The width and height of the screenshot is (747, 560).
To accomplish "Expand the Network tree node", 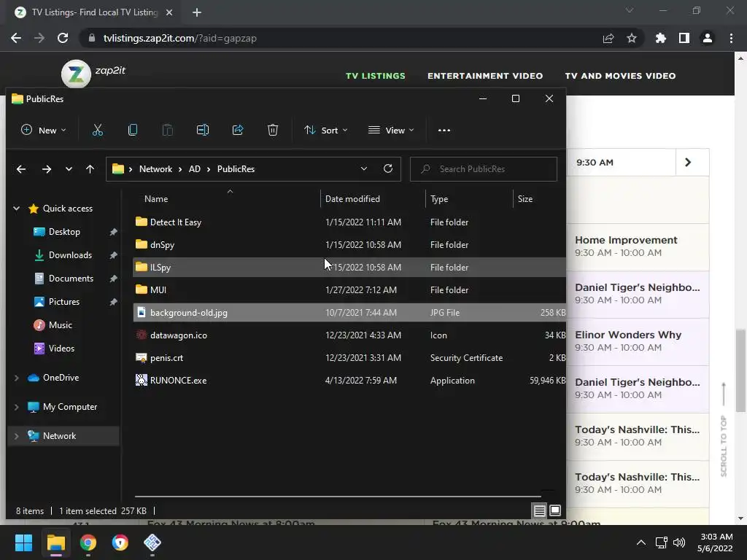I will (16, 436).
